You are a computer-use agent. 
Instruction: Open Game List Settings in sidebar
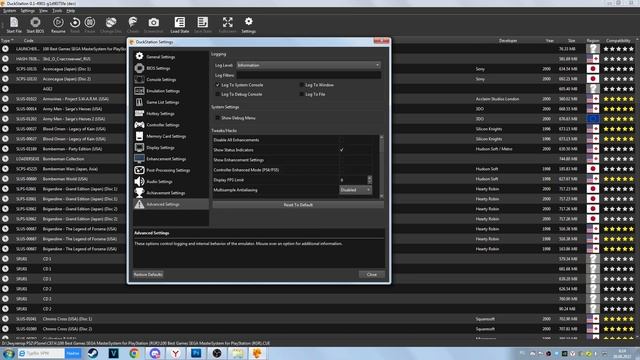click(171, 102)
